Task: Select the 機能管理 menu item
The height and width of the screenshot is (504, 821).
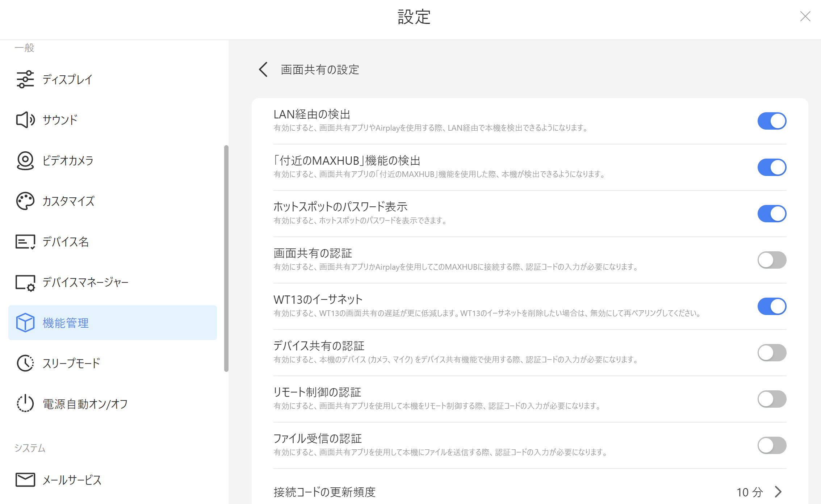Action: tap(112, 323)
